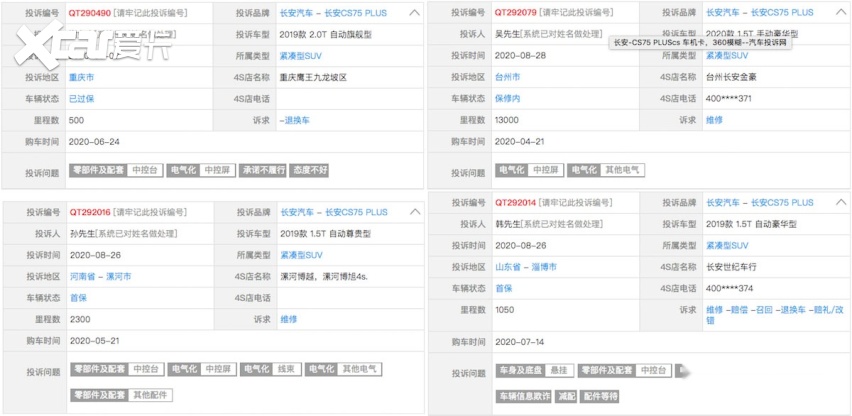
Task: Collapse complaint QT292079 with its chevron
Action: click(841, 12)
